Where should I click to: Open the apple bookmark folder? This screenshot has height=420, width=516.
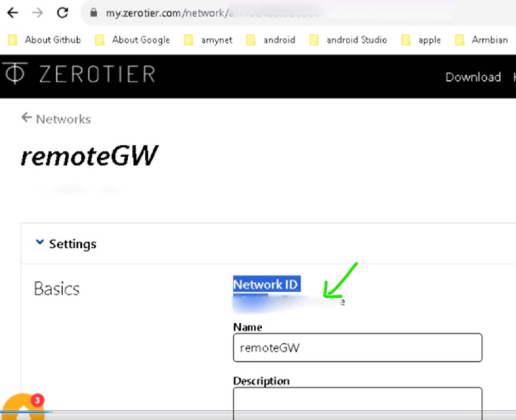pos(421,40)
